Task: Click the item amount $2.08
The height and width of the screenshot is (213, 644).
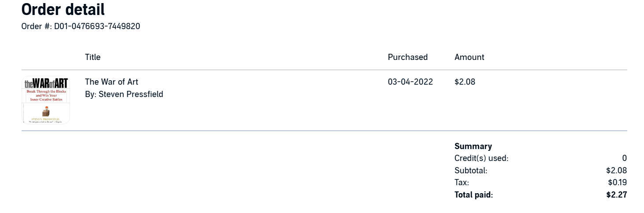Action: pyautogui.click(x=465, y=82)
